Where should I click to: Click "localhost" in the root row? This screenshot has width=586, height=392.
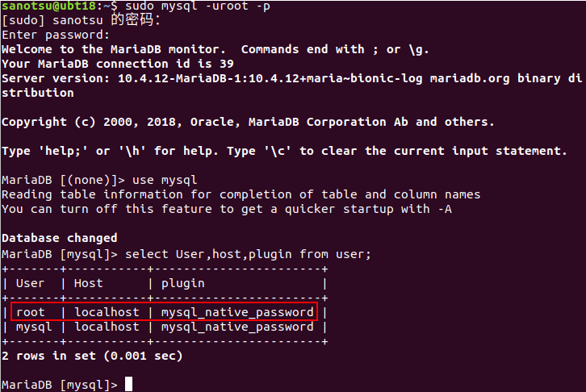tap(107, 312)
